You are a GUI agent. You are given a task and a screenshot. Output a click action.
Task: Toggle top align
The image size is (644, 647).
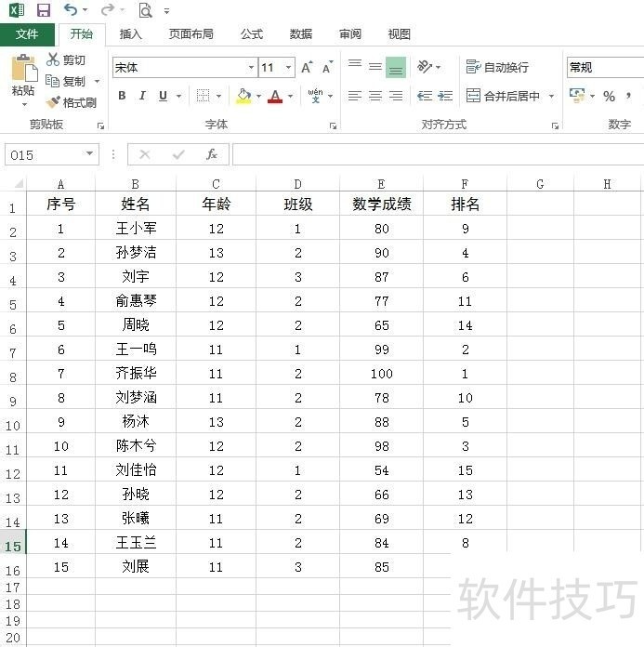click(355, 66)
